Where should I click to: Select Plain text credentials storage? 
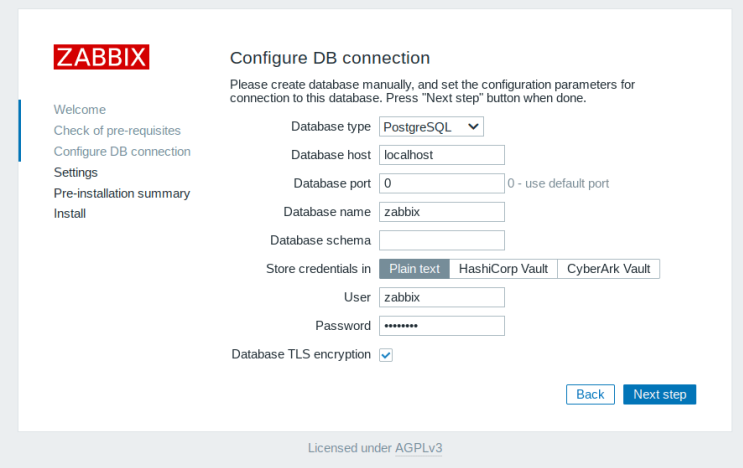click(x=414, y=269)
